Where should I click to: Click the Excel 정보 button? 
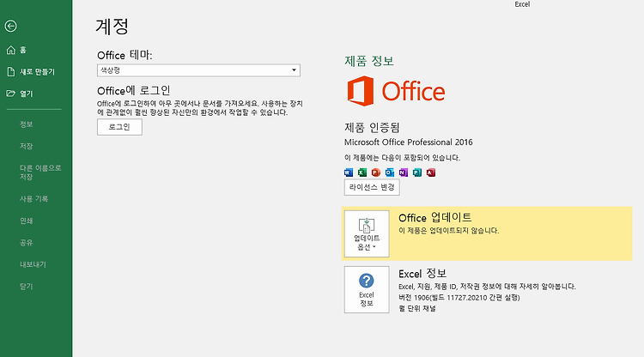pyautogui.click(x=367, y=290)
